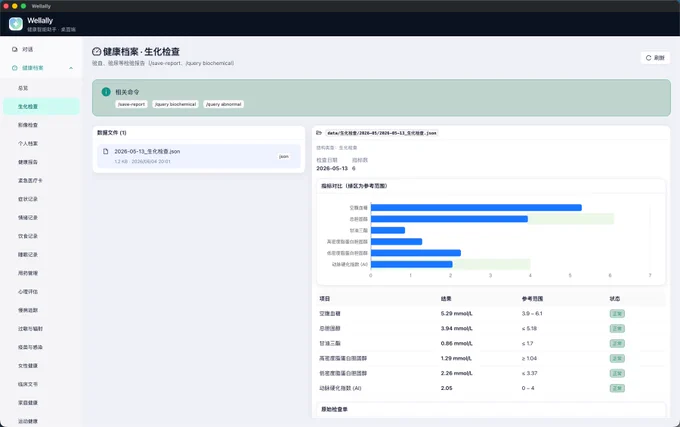Click the info icon beside 相关命令
Screen dimensions: 680x427
(106, 92)
